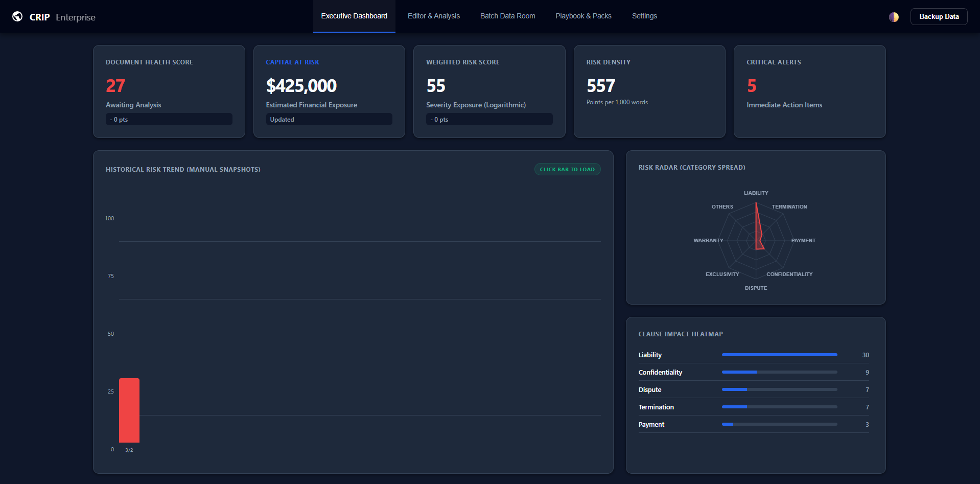Screen dimensions: 980x484
Task: Click the red 3/2 snapshot bar
Action: (129, 410)
